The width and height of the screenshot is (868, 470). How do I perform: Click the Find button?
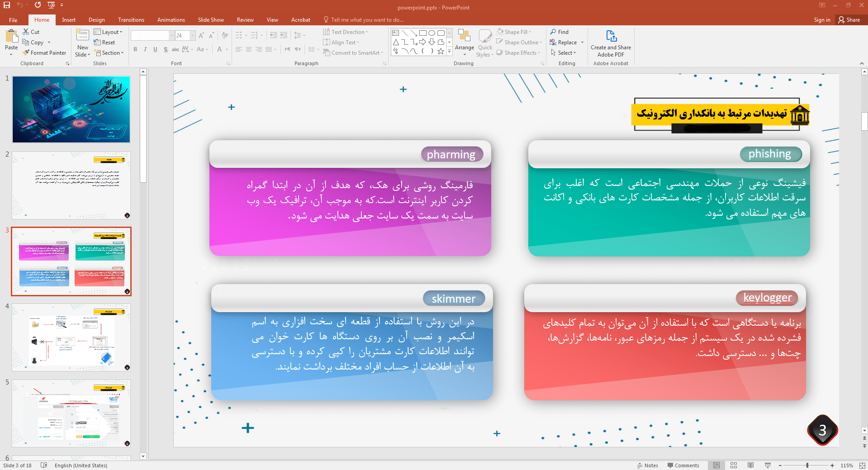pos(560,32)
